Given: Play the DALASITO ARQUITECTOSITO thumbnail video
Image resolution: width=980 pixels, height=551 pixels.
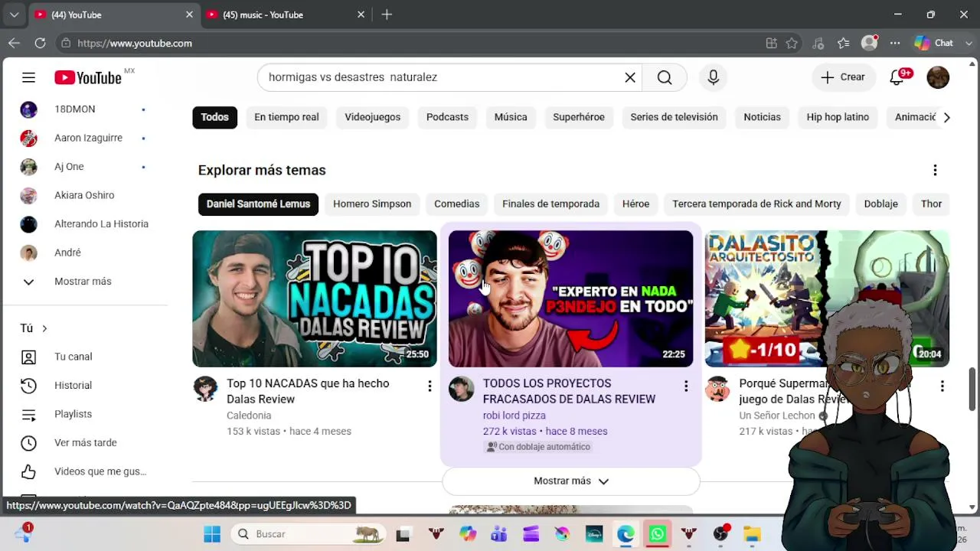Looking at the screenshot, I should tap(827, 299).
